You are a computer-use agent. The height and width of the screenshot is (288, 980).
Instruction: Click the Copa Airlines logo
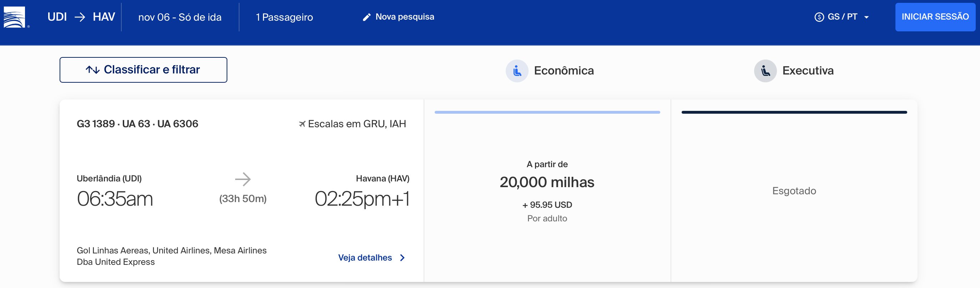[15, 17]
